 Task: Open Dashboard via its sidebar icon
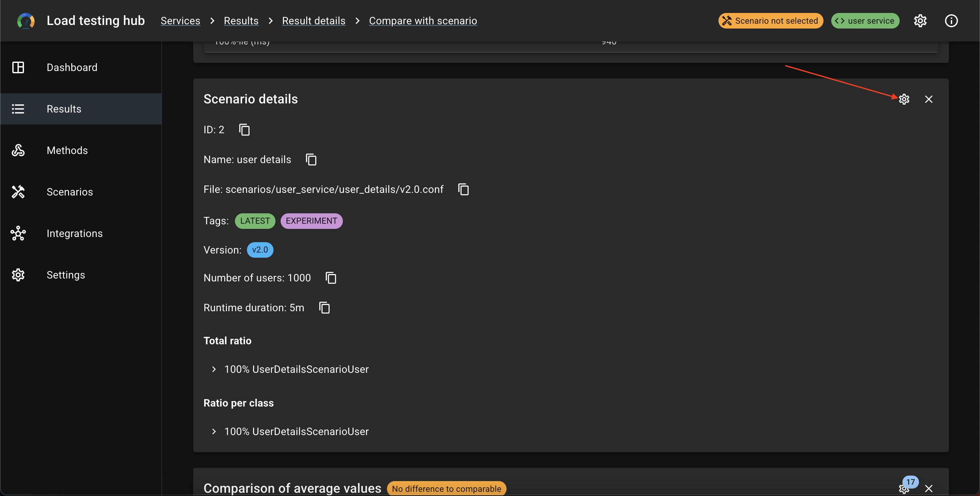pos(18,67)
